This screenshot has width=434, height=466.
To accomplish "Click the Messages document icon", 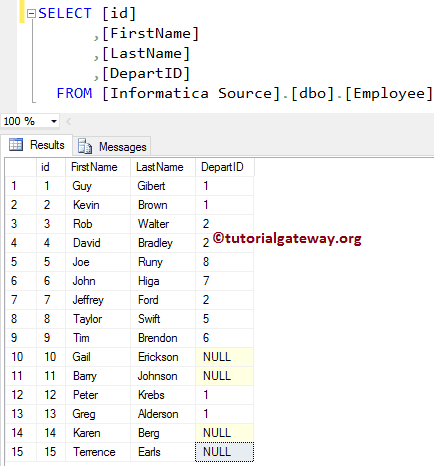I will tap(85, 146).
